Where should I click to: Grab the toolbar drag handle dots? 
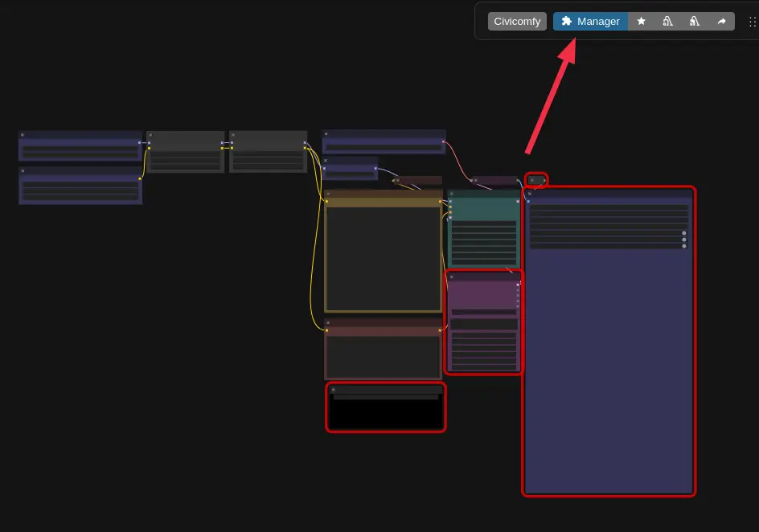click(x=752, y=22)
